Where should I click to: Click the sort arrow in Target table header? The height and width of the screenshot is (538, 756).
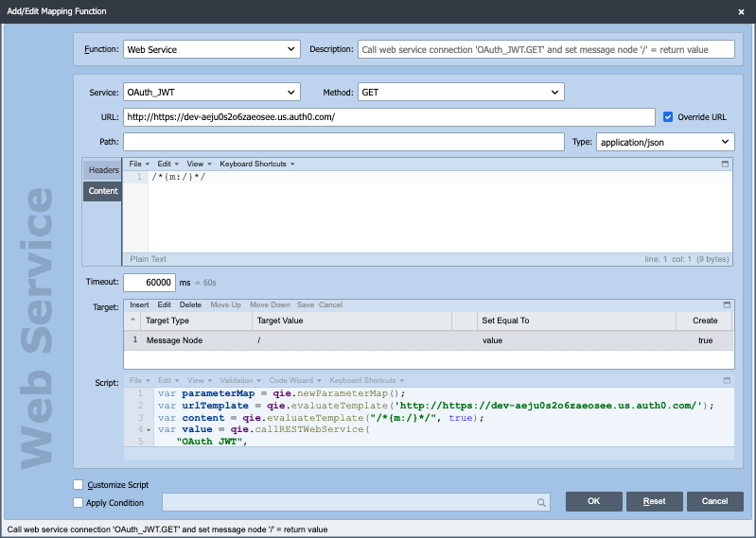click(x=133, y=320)
